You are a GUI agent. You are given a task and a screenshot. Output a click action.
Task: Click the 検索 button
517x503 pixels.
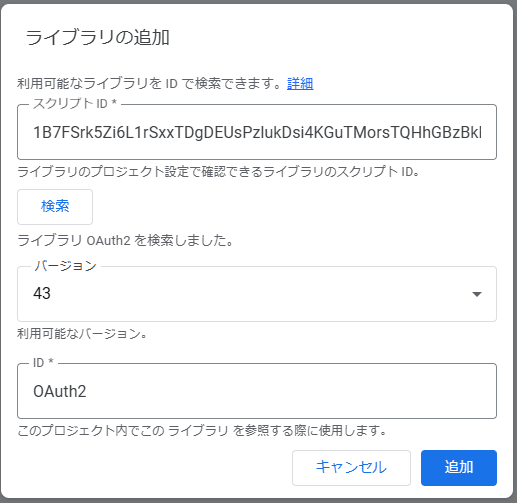[55, 207]
